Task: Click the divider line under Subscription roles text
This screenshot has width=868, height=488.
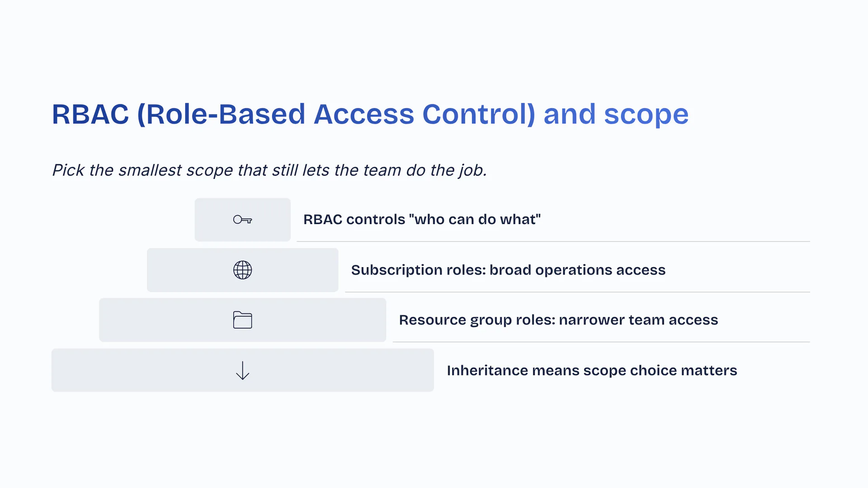Action: coord(577,292)
